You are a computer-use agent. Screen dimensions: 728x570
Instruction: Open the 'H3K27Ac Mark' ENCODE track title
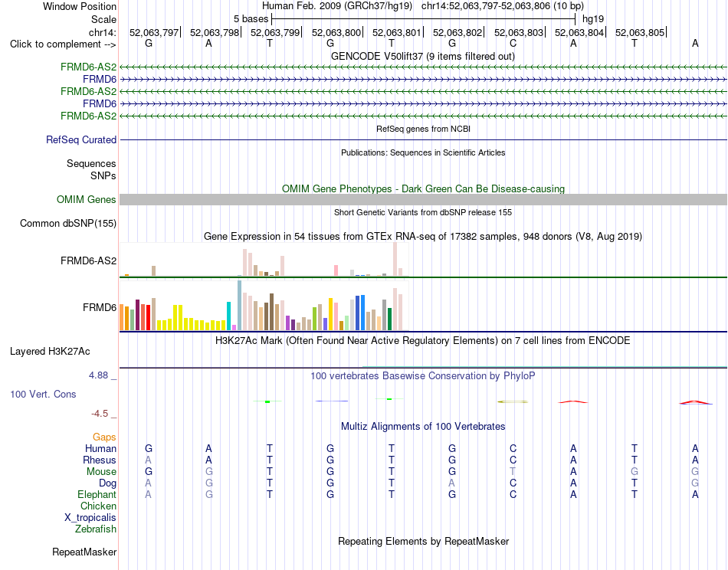coord(423,341)
